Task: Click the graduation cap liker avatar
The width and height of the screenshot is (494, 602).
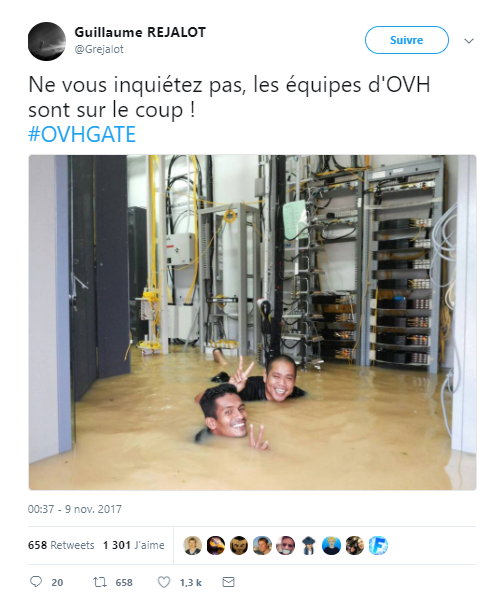Action: [x=309, y=546]
